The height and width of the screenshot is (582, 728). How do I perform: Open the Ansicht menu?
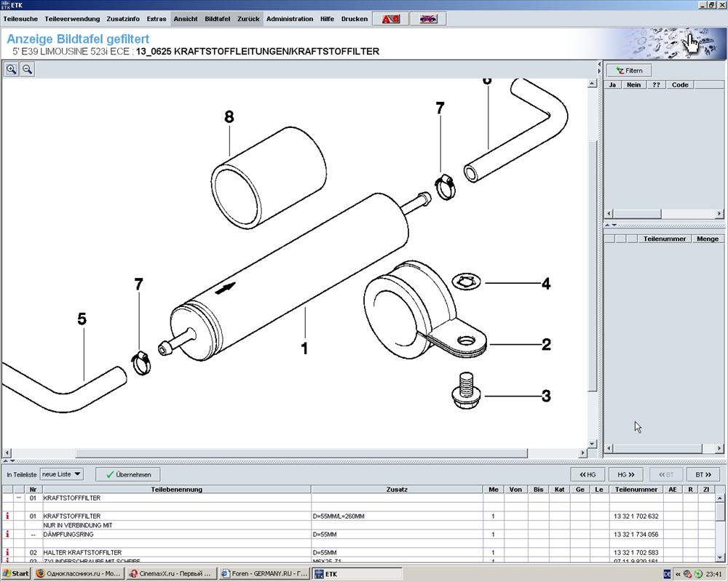[186, 19]
